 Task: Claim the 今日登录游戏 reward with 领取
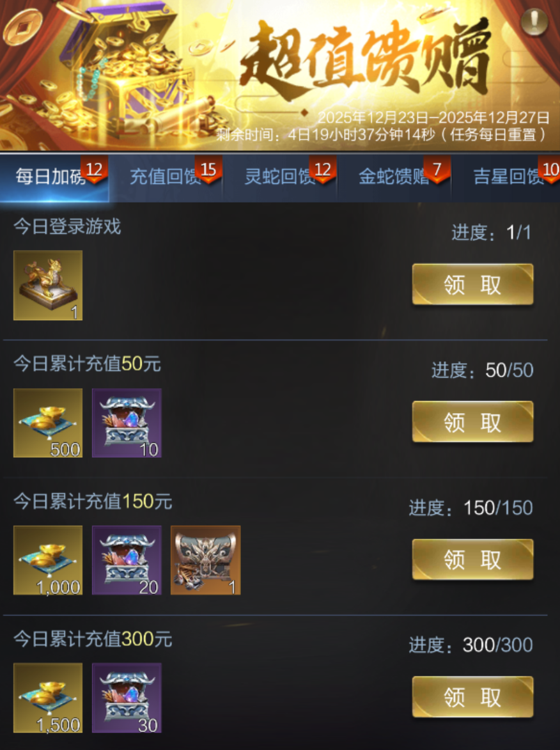[472, 284]
